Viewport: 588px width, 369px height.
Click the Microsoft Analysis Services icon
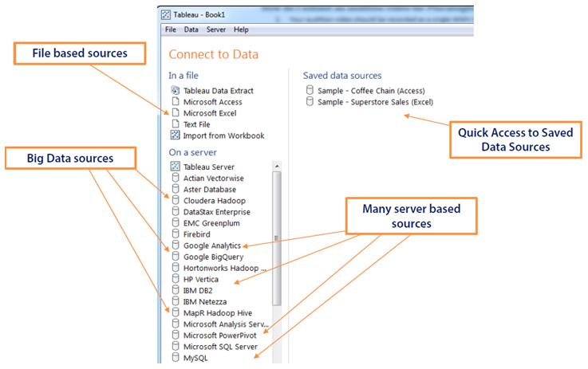coord(176,324)
